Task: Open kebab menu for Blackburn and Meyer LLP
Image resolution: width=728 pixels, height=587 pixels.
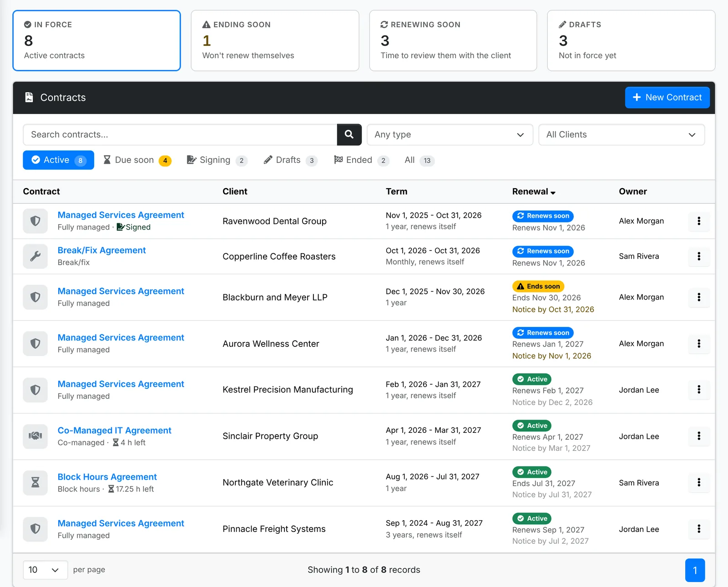Action: coord(699,297)
